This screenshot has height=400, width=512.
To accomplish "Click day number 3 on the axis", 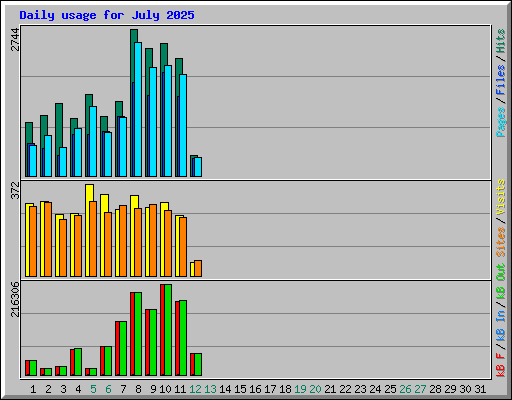I will pos(63,389).
